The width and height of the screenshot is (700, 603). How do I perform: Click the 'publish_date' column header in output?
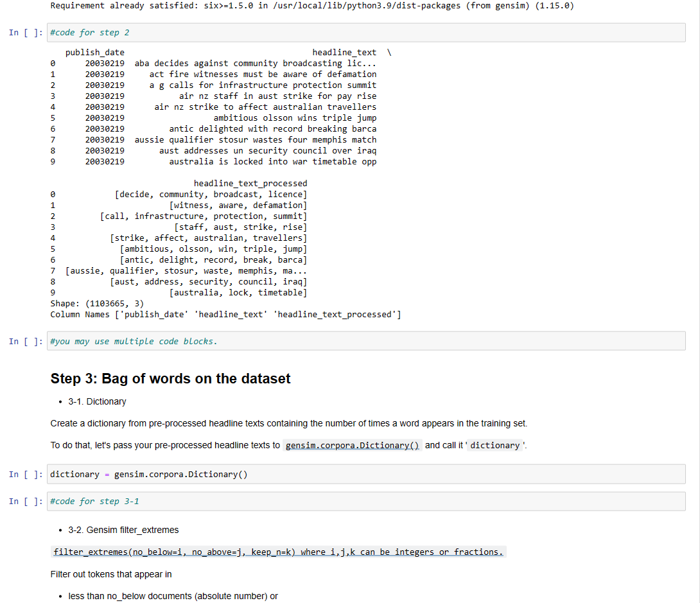click(x=94, y=52)
